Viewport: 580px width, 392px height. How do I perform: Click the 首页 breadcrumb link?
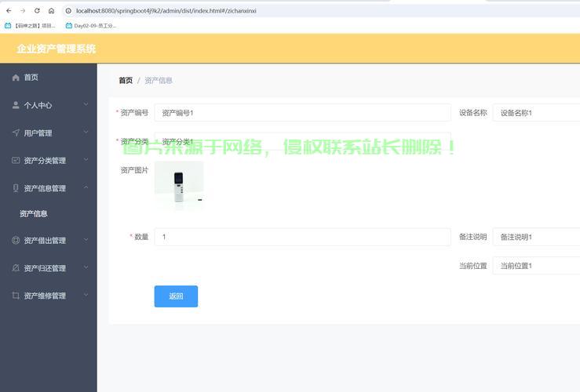pyautogui.click(x=126, y=81)
